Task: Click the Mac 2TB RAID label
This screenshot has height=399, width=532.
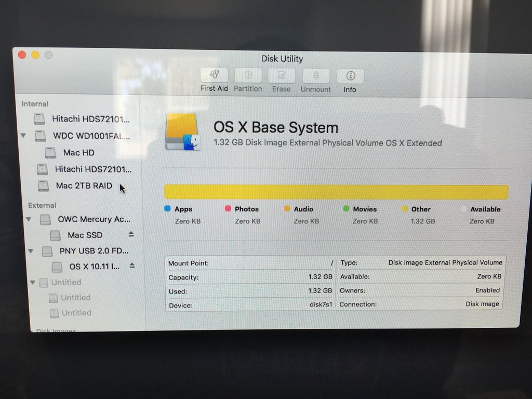Action: pos(84,185)
